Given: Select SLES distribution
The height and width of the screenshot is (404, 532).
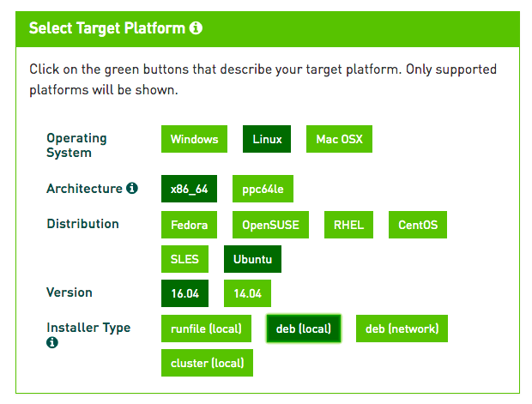Looking at the screenshot, I should pyautogui.click(x=184, y=259).
